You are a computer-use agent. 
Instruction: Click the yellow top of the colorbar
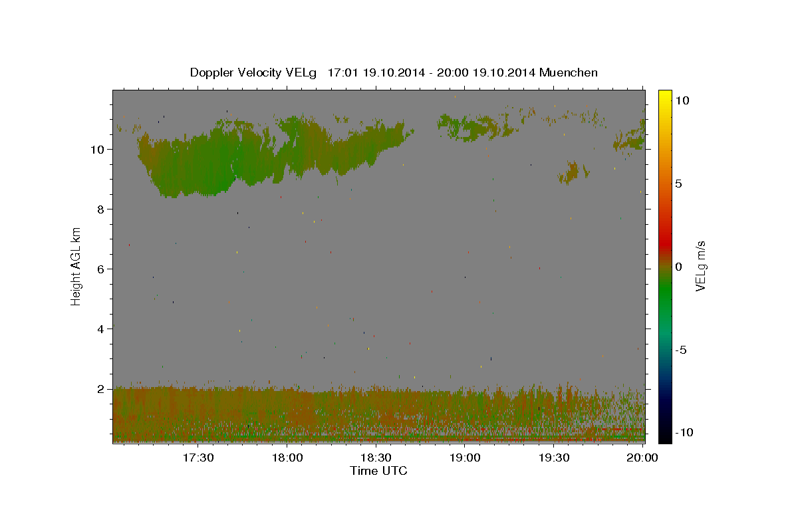click(665, 96)
